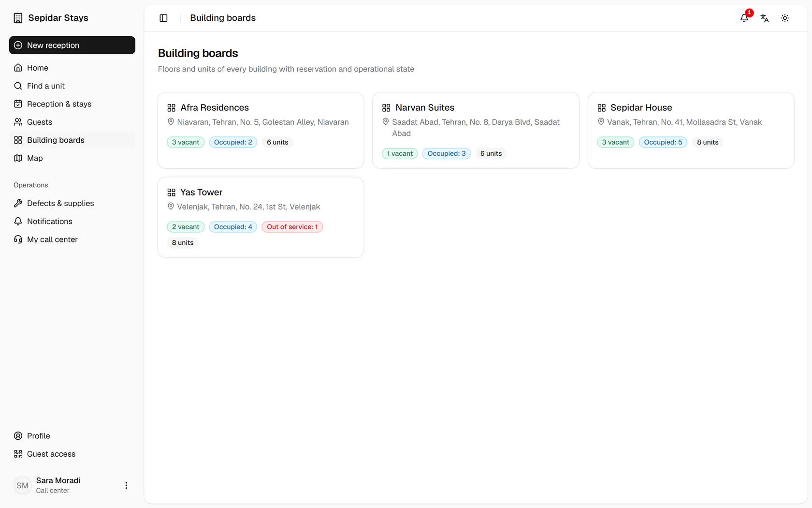Screen dimensions: 812x508
Task: Open the Guests section
Action: [72, 122]
